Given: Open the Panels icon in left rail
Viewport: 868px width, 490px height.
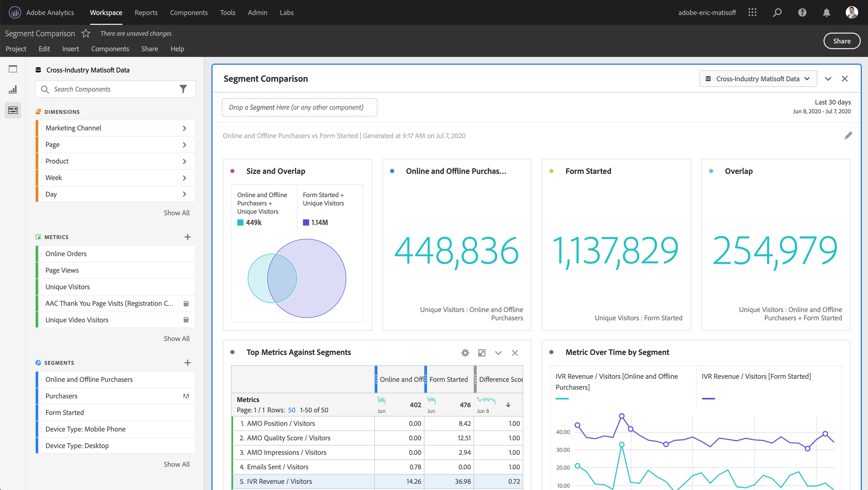Looking at the screenshot, I should click(x=13, y=69).
